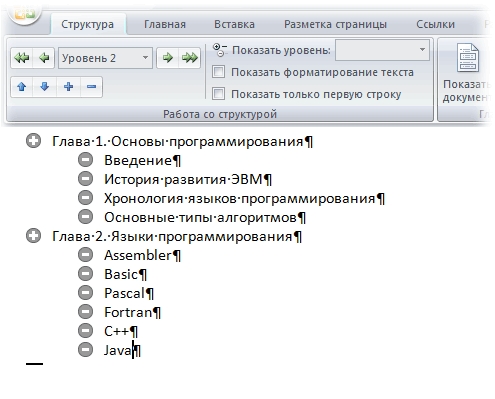Click the Показать документ button
The width and height of the screenshot is (495, 399).
click(x=467, y=73)
